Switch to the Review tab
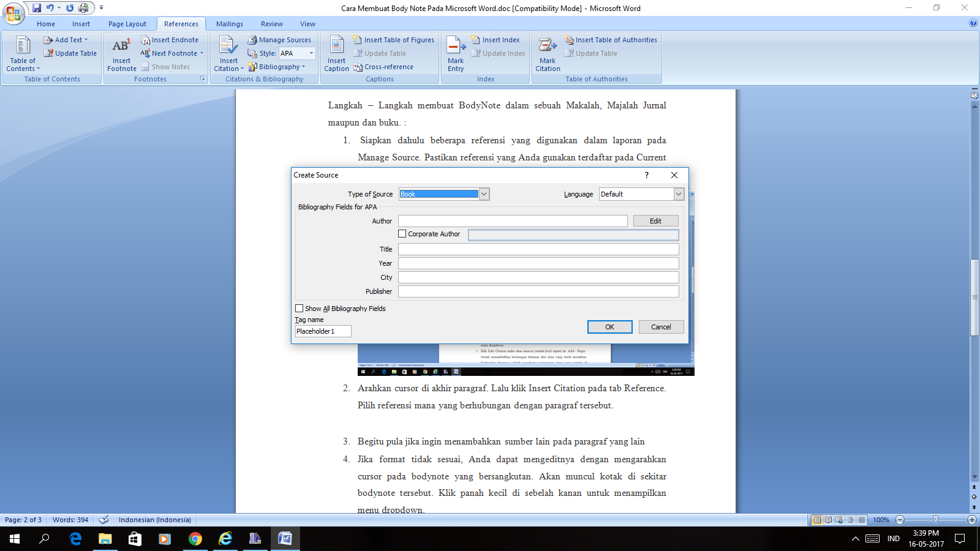This screenshot has width=980, height=551. point(272,24)
